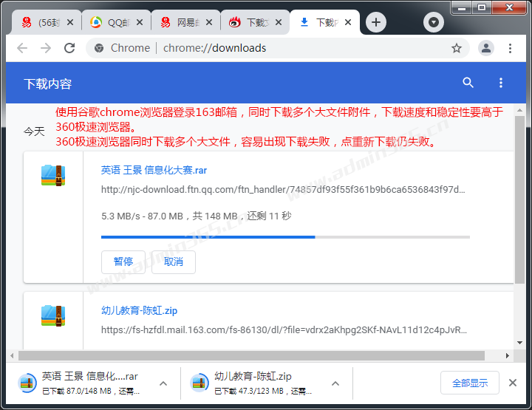Open the Chrome profile avatar
This screenshot has height=410, width=532.
pos(486,48)
